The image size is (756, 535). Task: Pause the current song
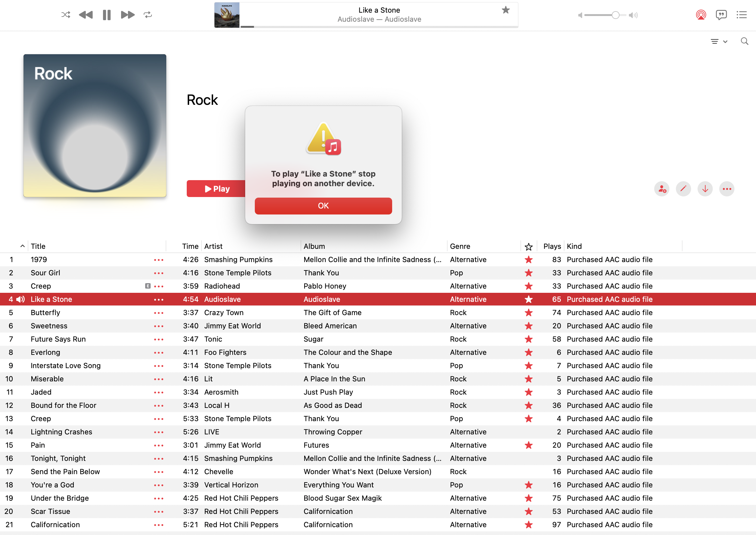(106, 15)
